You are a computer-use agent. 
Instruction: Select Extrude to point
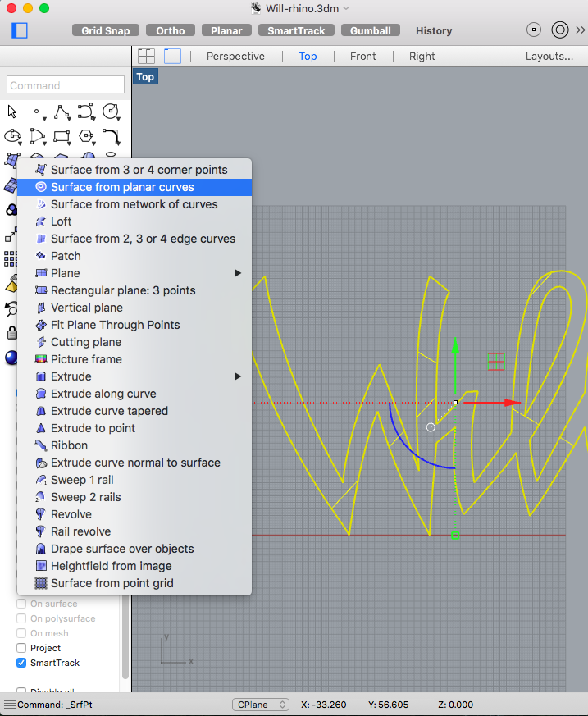click(134, 428)
